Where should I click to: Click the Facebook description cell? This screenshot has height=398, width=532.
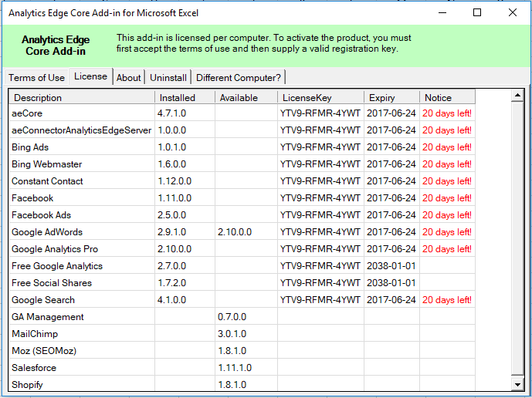(x=82, y=198)
